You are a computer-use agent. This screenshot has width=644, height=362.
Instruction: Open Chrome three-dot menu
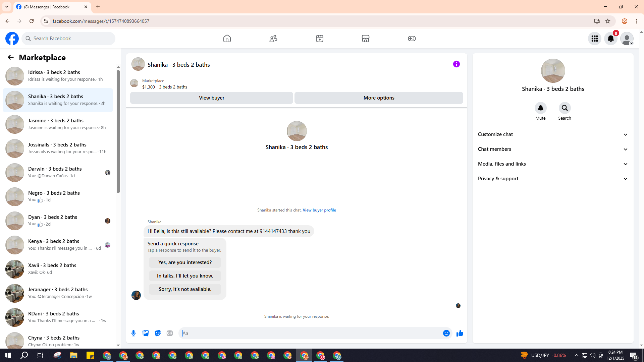click(x=637, y=21)
